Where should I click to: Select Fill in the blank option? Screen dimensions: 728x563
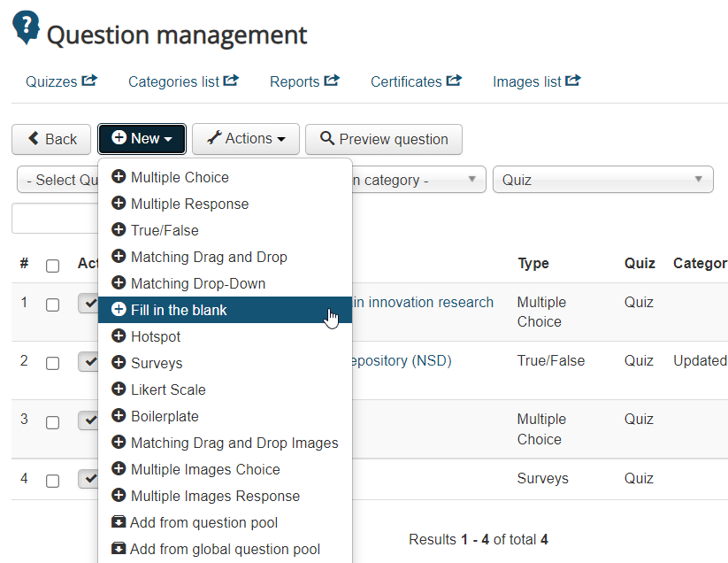179,310
